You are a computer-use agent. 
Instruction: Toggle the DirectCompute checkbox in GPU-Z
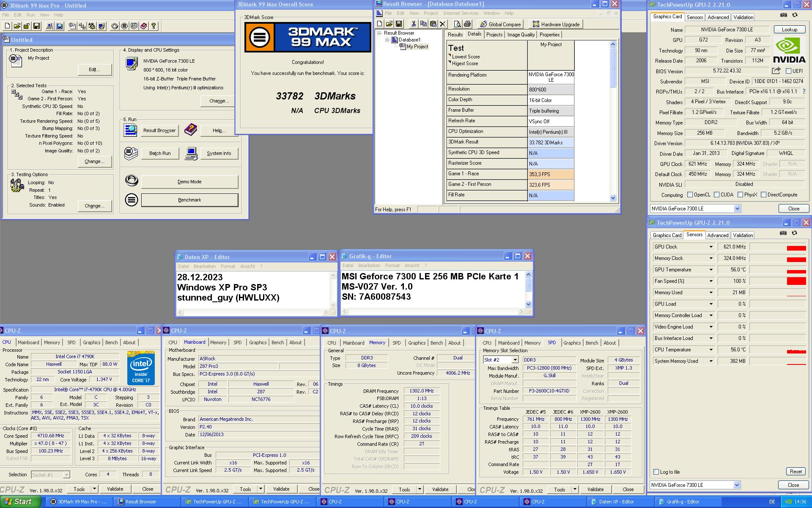pos(764,195)
